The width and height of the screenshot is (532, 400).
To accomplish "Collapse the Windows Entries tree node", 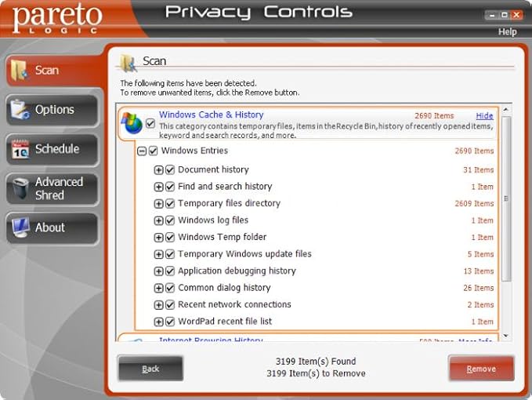I will coord(142,151).
